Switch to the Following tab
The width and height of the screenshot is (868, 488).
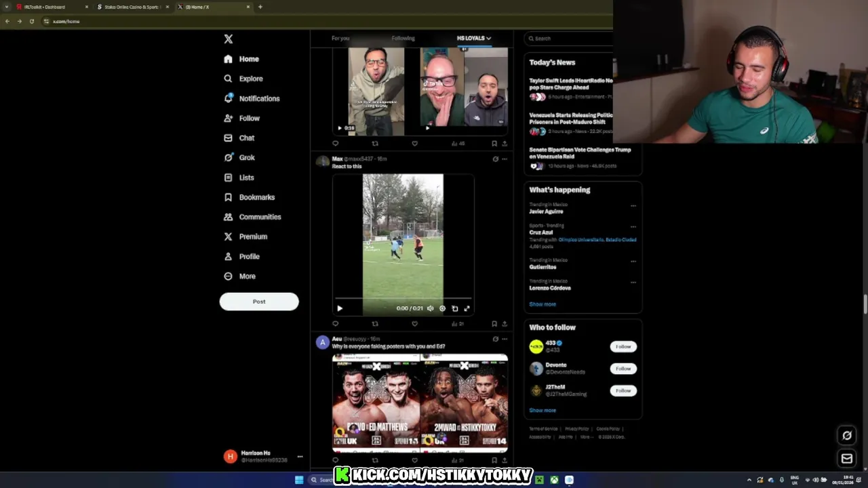403,38
